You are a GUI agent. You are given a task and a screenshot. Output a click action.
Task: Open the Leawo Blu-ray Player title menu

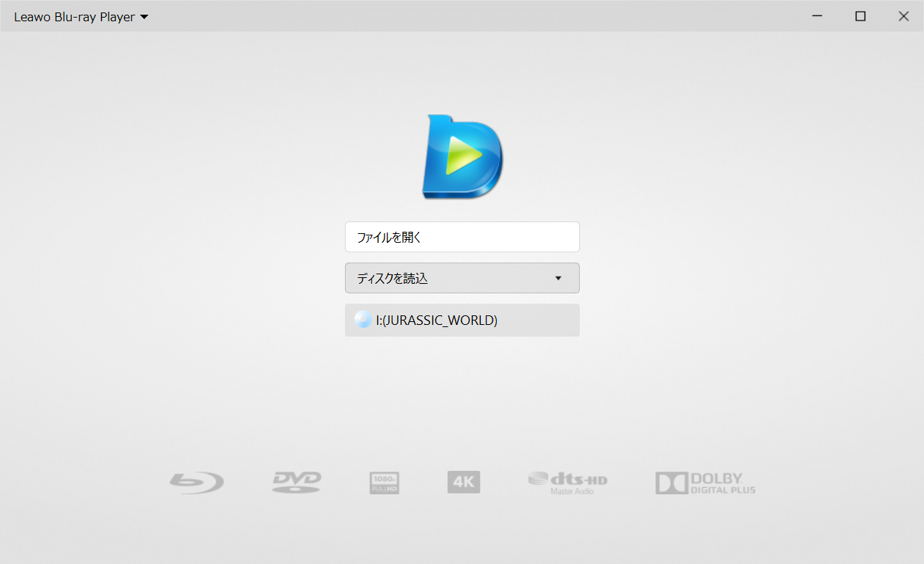81,17
